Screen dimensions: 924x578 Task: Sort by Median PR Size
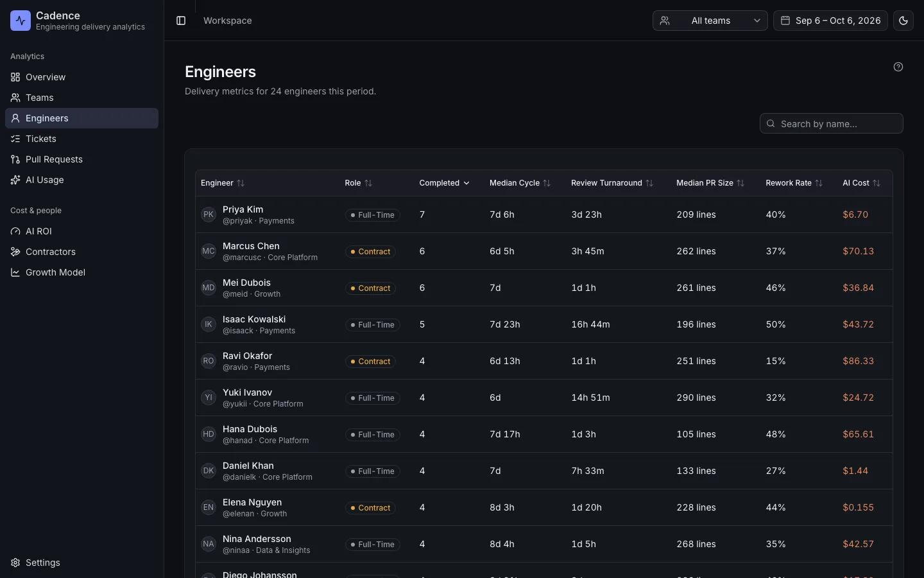click(710, 183)
